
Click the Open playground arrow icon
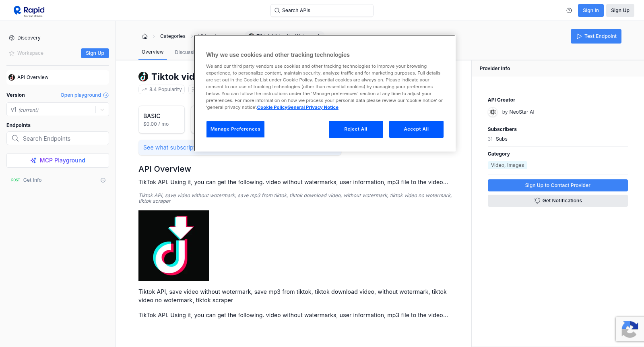coord(106,95)
